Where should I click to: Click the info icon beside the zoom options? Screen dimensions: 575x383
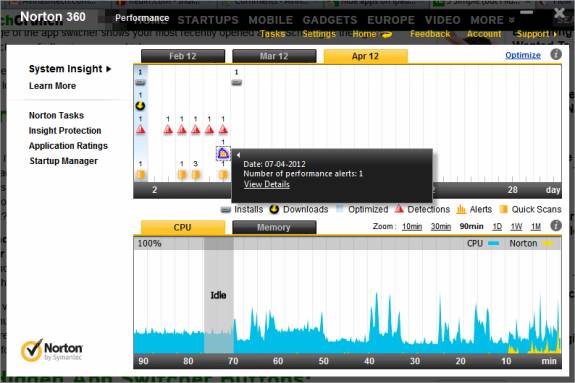coord(556,226)
